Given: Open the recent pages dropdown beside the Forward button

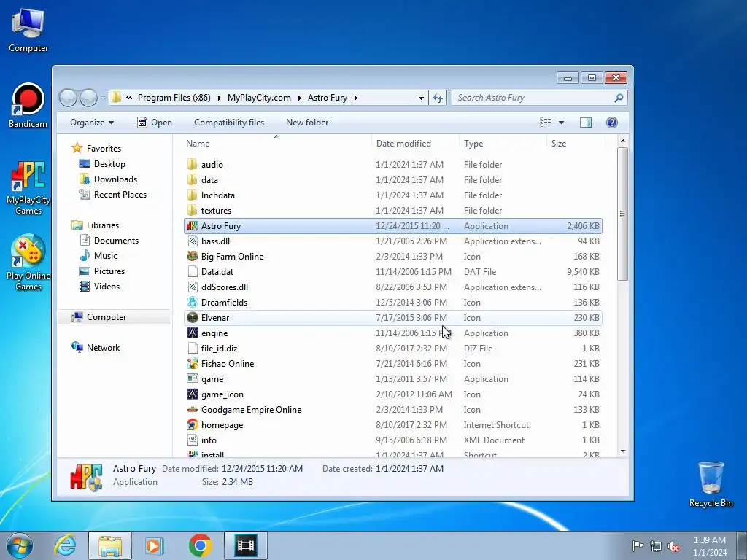Looking at the screenshot, I should pos(103,98).
